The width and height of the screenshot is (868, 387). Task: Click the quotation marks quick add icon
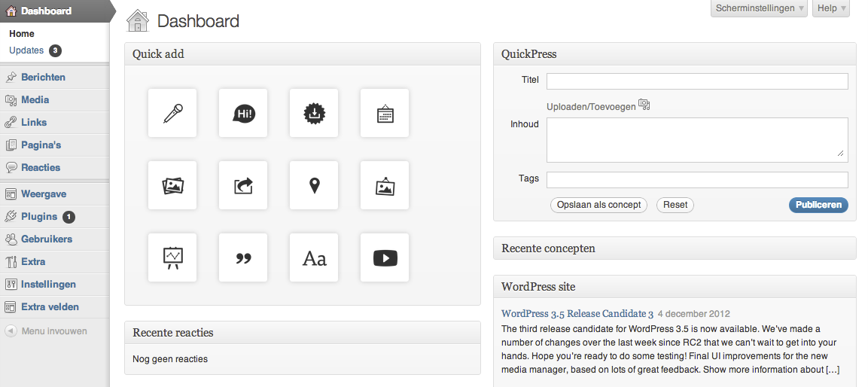point(243,257)
